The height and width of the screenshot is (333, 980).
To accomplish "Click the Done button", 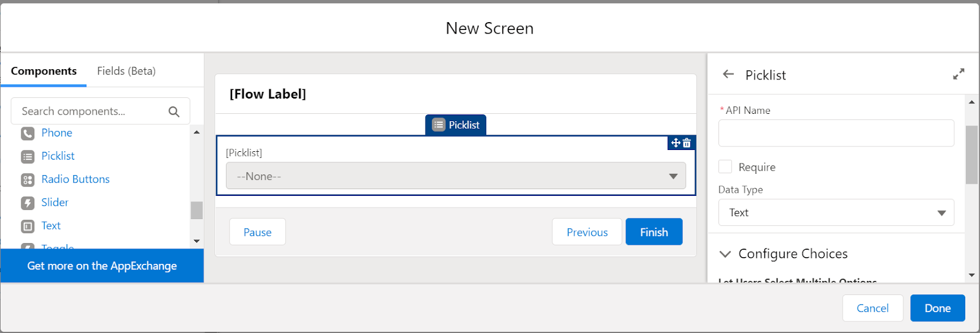I will (937, 308).
